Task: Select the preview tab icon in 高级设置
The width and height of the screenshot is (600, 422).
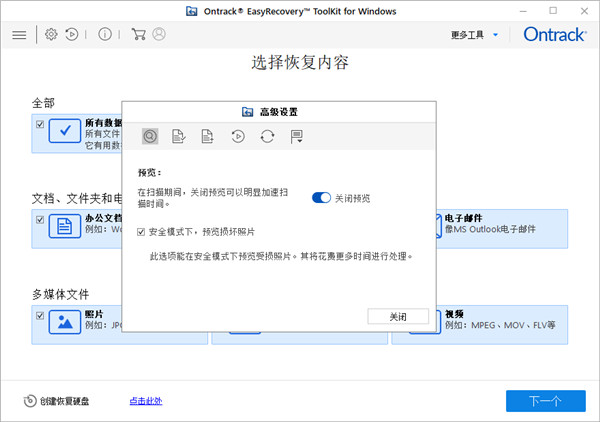Action: [150, 136]
